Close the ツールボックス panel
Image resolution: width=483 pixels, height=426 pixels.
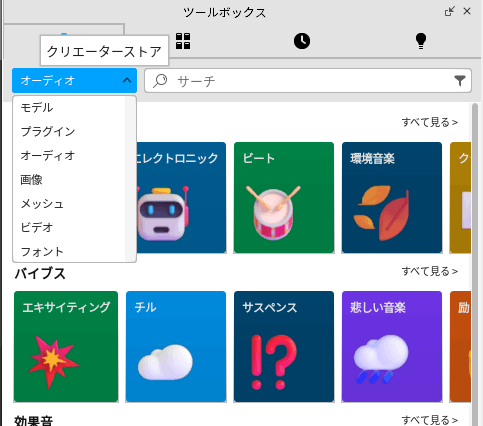point(467,11)
